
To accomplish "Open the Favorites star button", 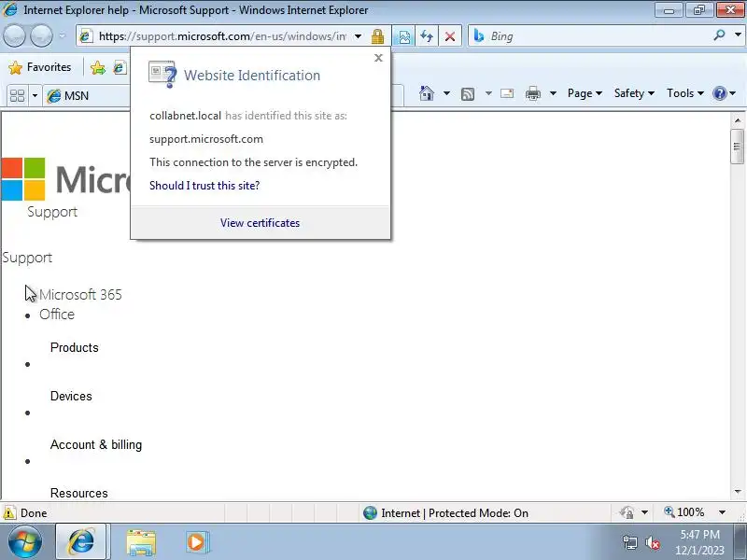I will click(x=40, y=67).
